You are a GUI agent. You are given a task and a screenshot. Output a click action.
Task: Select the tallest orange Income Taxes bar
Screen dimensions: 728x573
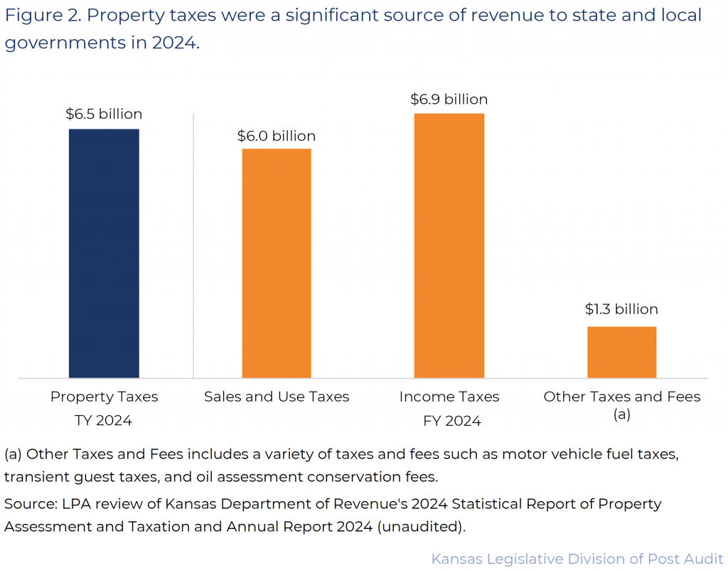coord(449,245)
